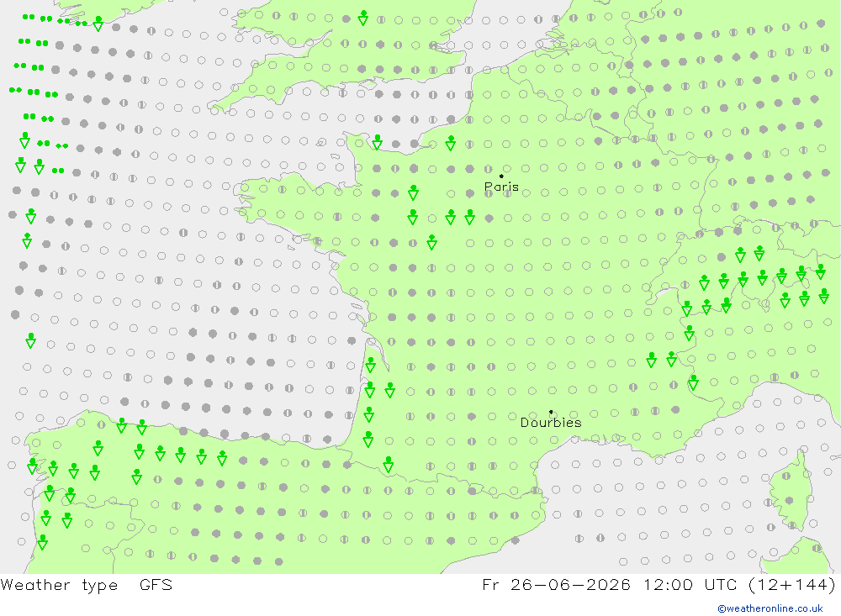The width and height of the screenshot is (841, 616).
Task: Click the shower symbol on the Cotentin peninsula coast
Action: [378, 142]
